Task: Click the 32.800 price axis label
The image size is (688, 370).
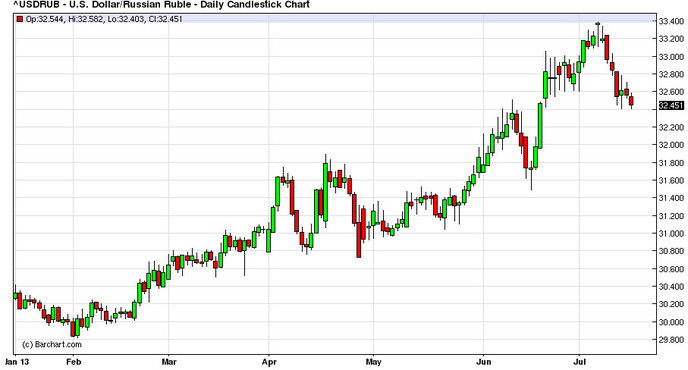Action: (671, 74)
